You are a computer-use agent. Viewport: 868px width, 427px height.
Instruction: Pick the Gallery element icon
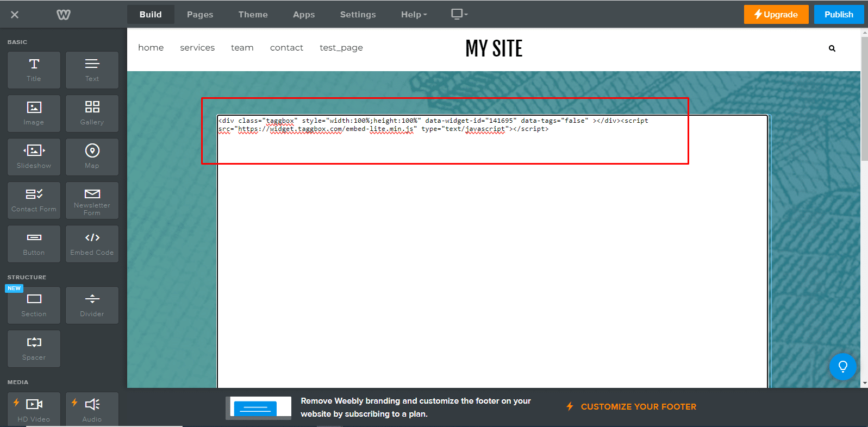click(92, 113)
